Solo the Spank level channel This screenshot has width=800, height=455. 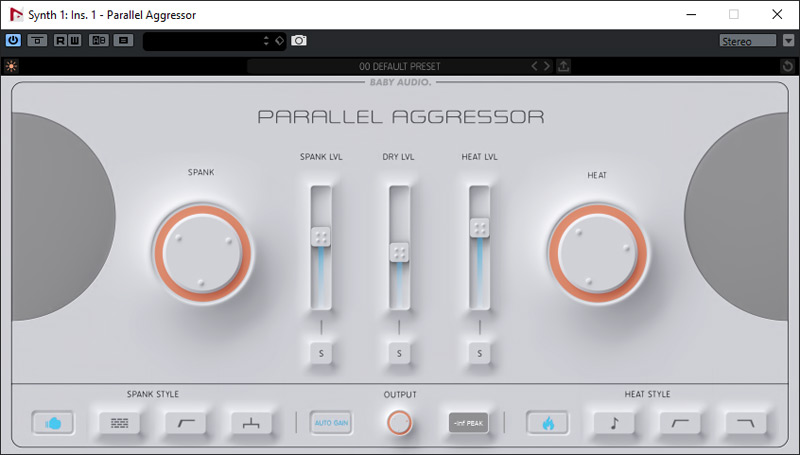321,353
